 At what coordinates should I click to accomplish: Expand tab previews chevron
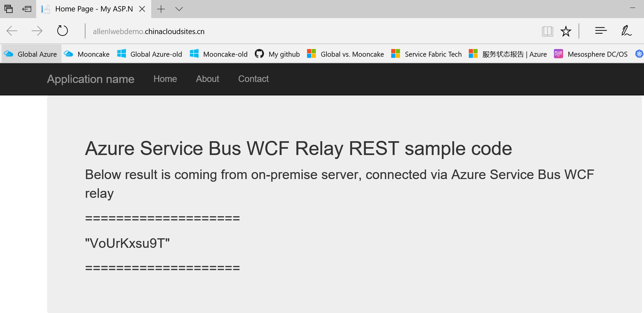[179, 9]
